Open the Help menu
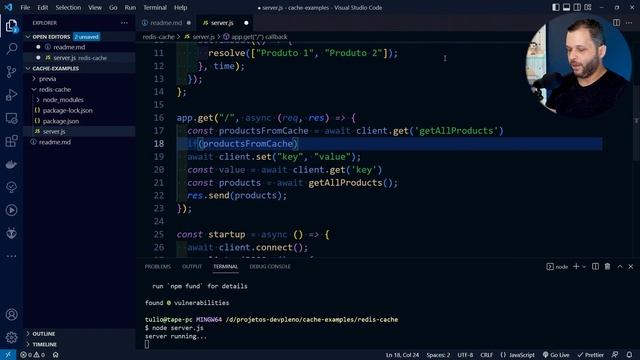 point(180,7)
